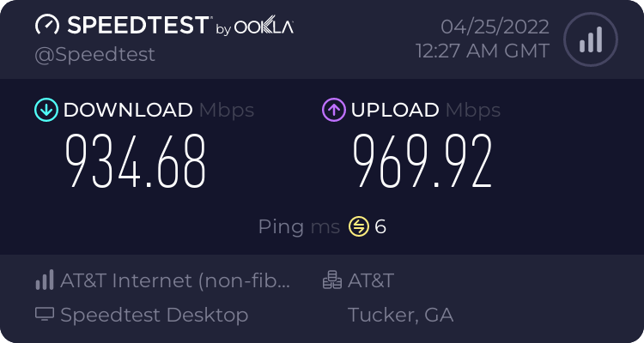Click the Ookla brand name
The width and height of the screenshot is (644, 343).
tap(264, 27)
